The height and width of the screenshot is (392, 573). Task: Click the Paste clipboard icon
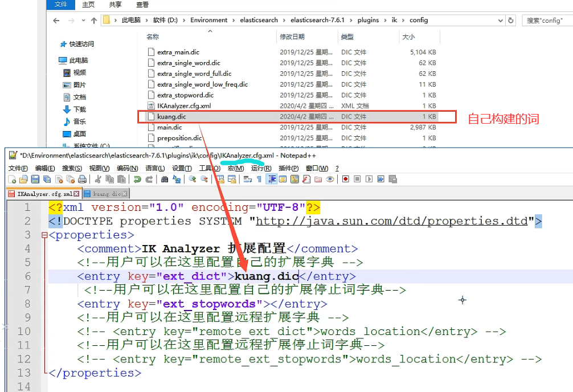click(121, 179)
